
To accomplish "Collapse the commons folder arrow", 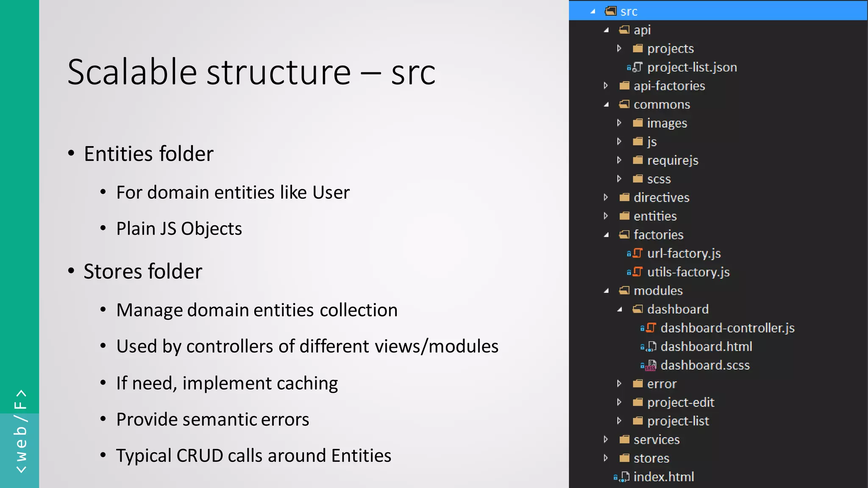I will point(606,105).
